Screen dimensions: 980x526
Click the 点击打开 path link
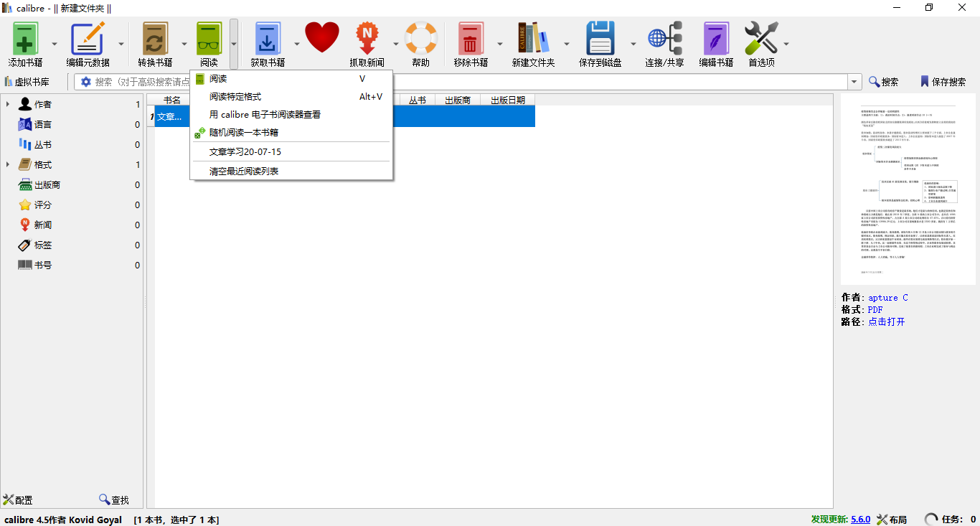887,322
